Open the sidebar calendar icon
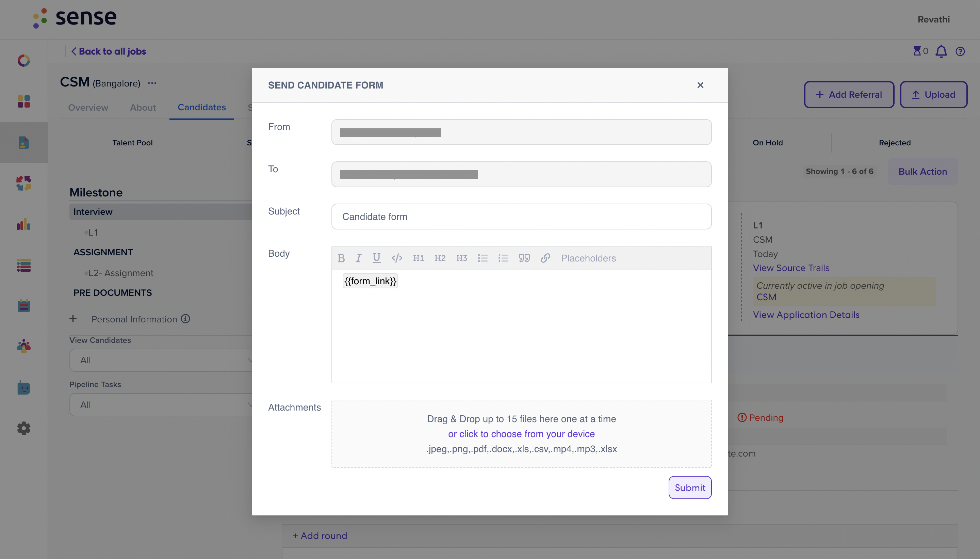The height and width of the screenshot is (559, 980). point(24,306)
